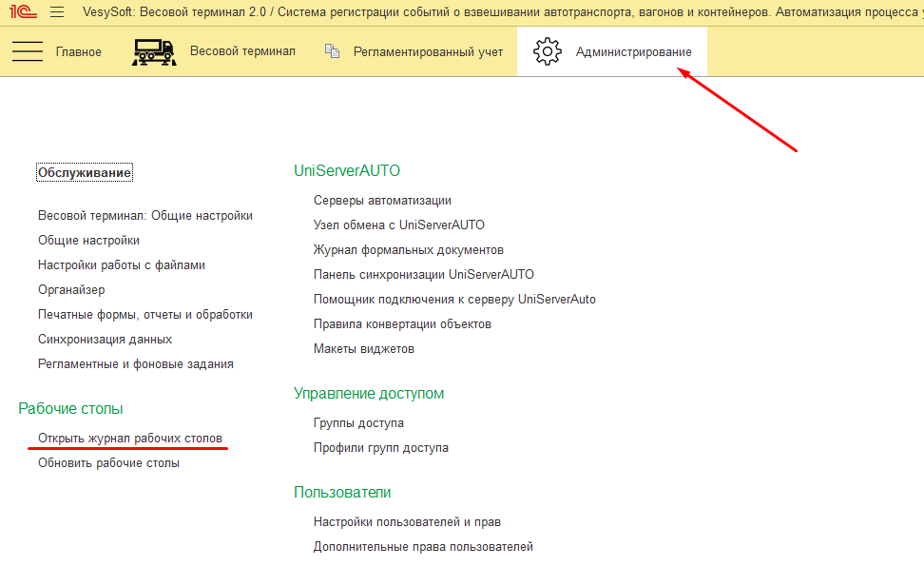Open Настройки пользователей и прав
Screen dimensions: 924x586
(407, 522)
